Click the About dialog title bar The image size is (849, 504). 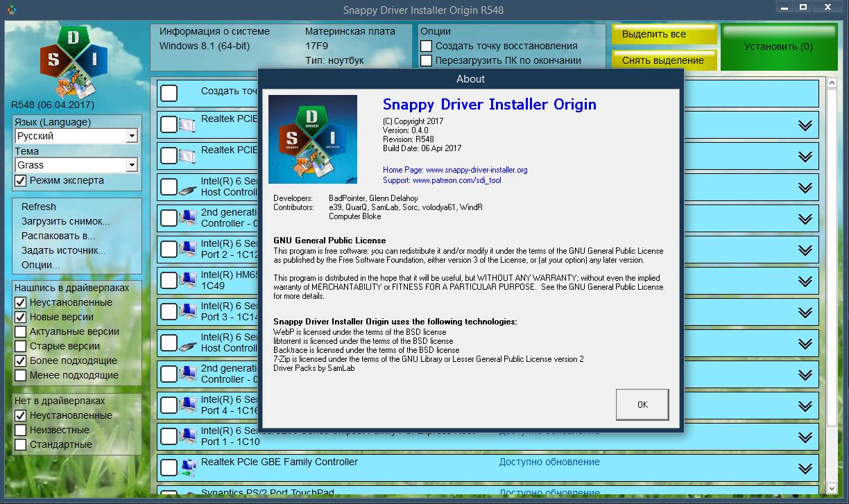click(471, 78)
